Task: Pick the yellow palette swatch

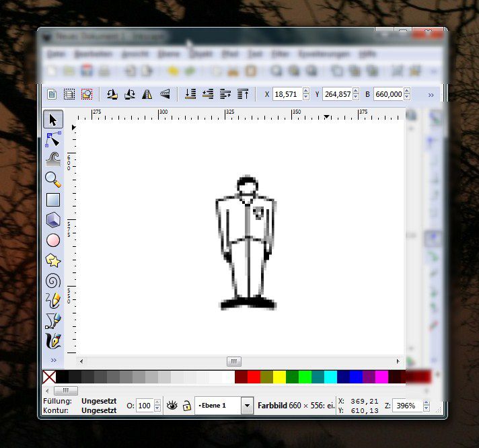Action: coord(279,377)
